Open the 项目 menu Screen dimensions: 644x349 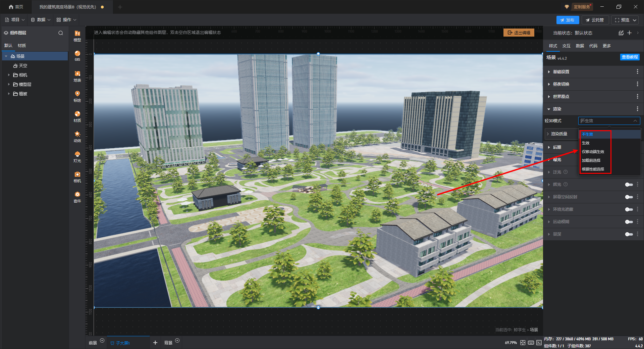tap(15, 20)
